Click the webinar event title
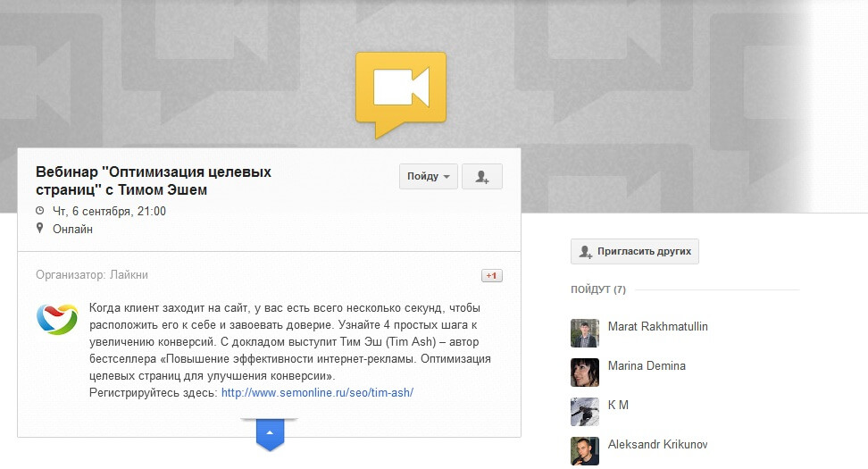 154,180
